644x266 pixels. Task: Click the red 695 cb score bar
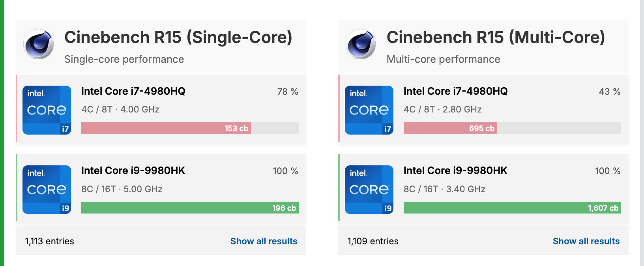(450, 128)
